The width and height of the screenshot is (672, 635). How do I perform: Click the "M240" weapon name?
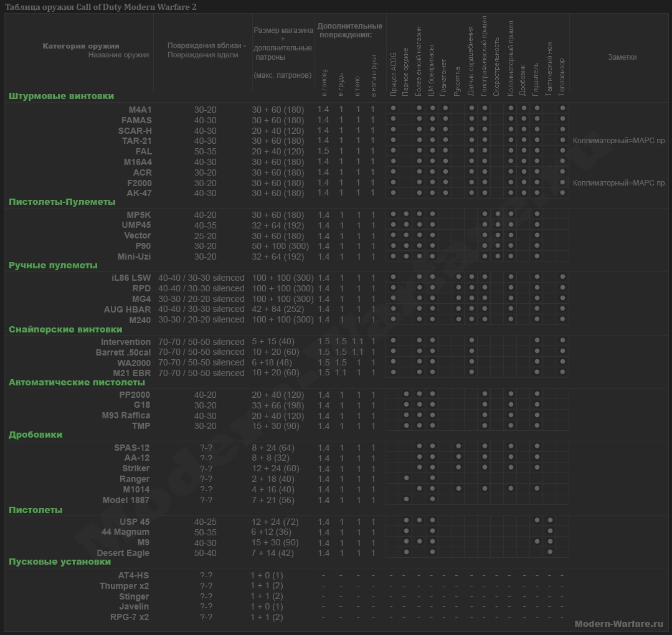pos(140,320)
